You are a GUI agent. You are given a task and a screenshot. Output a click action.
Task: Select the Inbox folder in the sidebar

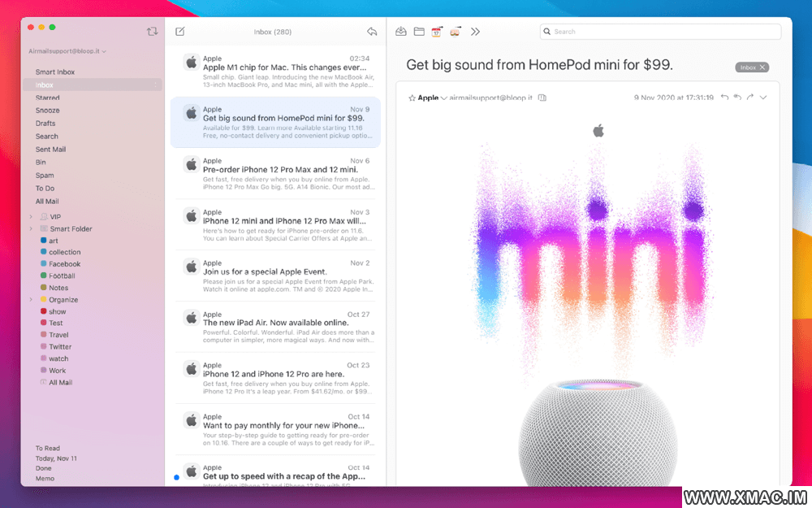93,85
